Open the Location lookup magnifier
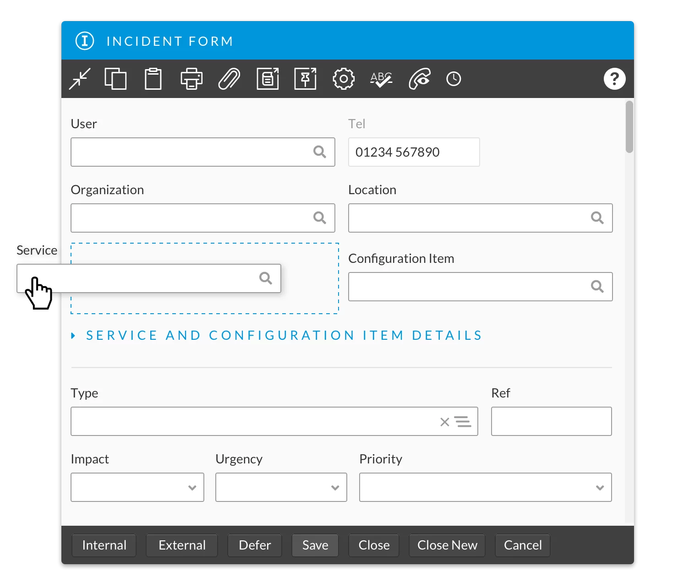 [597, 218]
